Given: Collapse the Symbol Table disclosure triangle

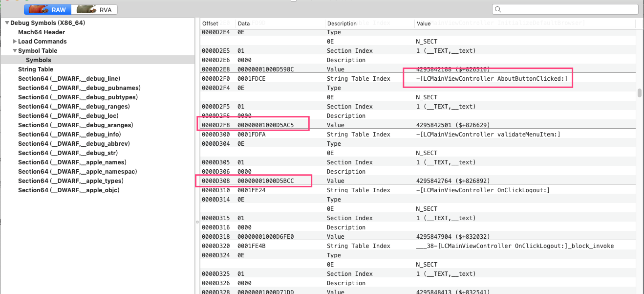Looking at the screenshot, I should [15, 51].
